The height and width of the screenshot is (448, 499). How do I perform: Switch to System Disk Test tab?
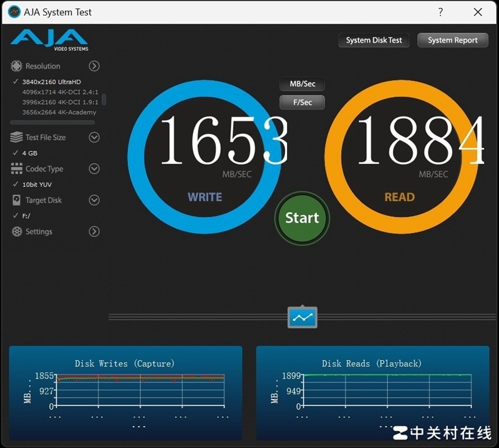coord(374,41)
